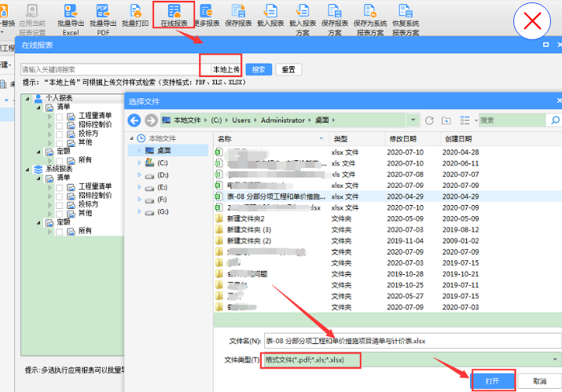Click the blue 搜索 button
This screenshot has height=392, width=562.
(x=259, y=69)
